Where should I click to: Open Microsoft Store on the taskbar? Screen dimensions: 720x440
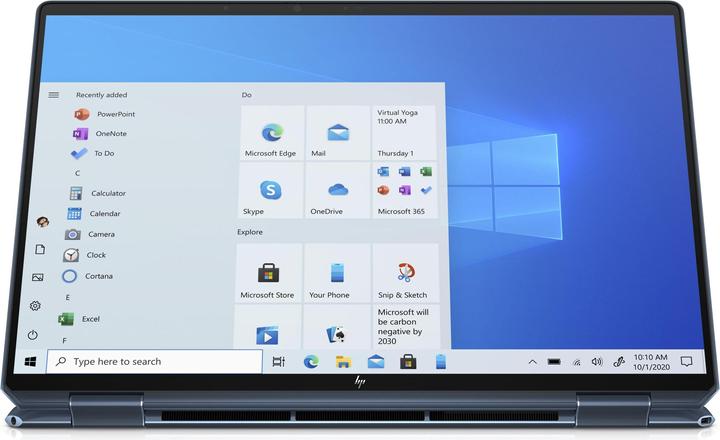[x=408, y=362]
